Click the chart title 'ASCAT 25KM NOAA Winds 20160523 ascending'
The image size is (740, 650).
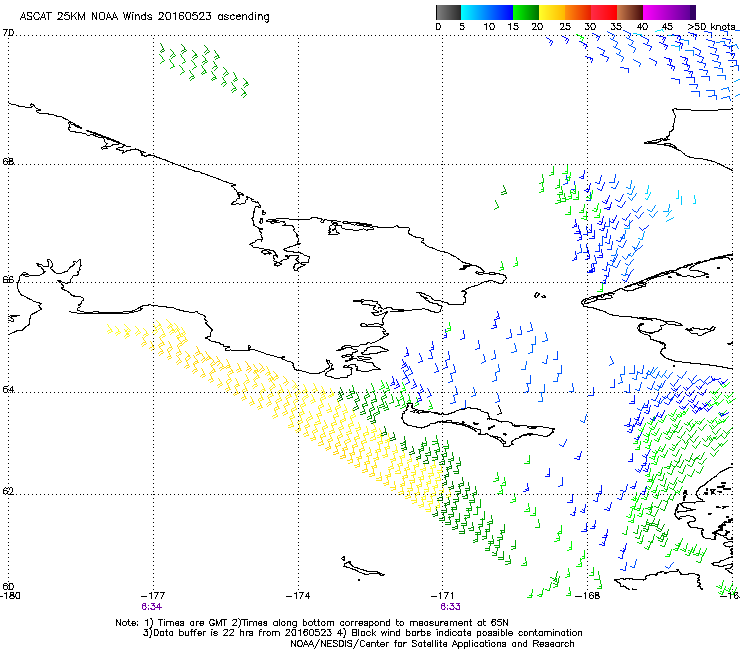(144, 17)
